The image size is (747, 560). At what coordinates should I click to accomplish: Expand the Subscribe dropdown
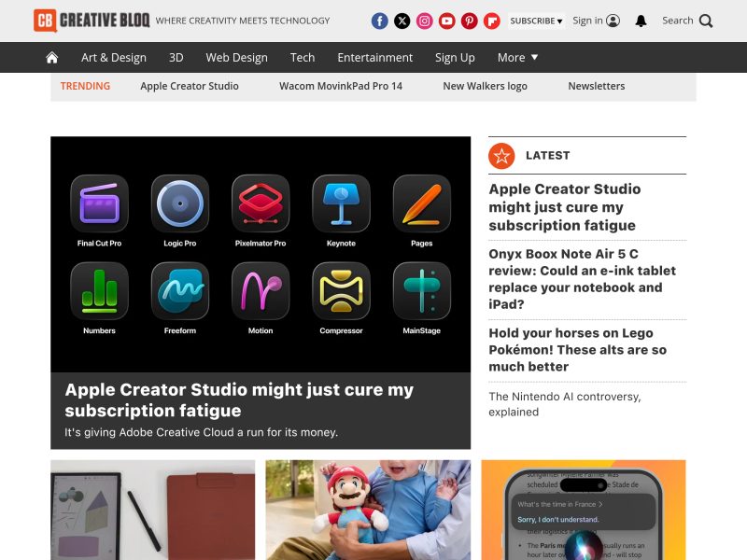pyautogui.click(x=536, y=21)
